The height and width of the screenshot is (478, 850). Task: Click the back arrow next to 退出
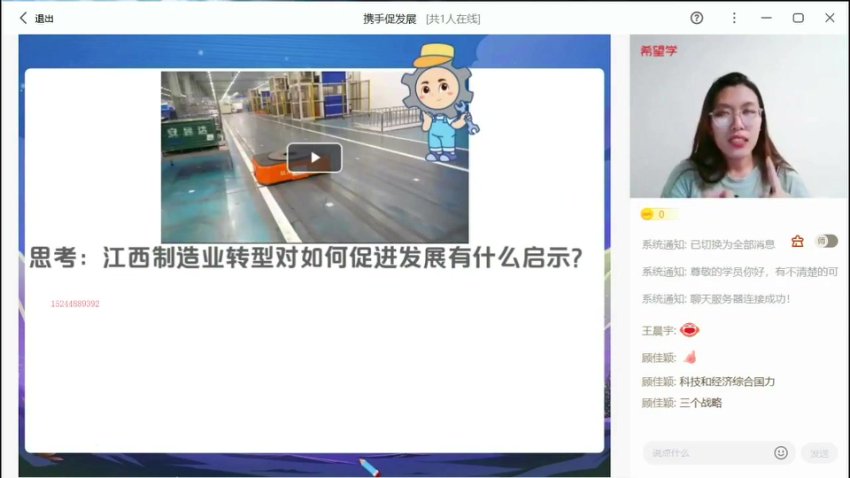[24, 18]
